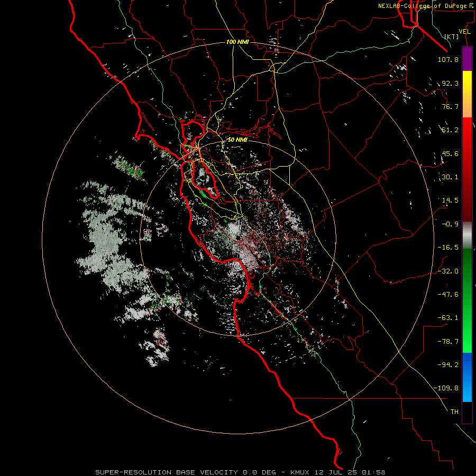Click the blue segment of velocity color bar
The width and height of the screenshot is (476, 476).
(467, 377)
